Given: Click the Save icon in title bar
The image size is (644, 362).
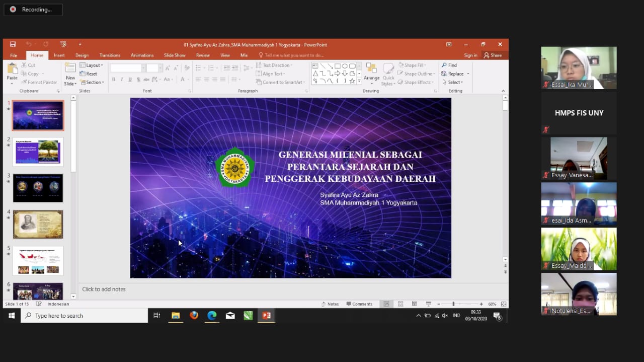Looking at the screenshot, I should [x=13, y=44].
